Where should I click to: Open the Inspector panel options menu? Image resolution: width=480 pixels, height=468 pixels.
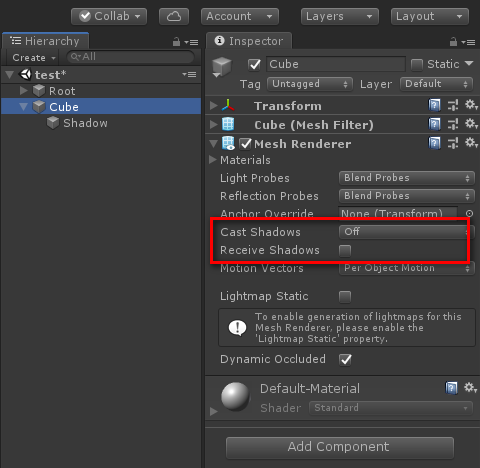click(x=468, y=42)
